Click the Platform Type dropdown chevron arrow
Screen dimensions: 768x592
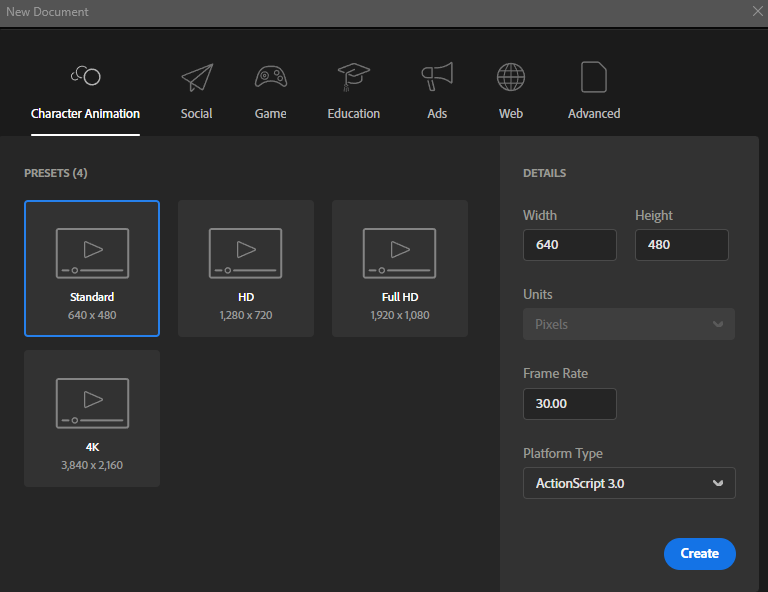coord(718,483)
